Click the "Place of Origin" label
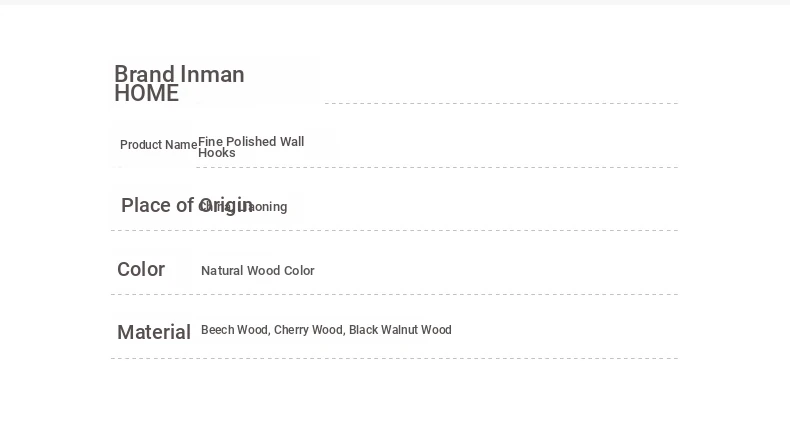The width and height of the screenshot is (790, 434). click(x=187, y=206)
